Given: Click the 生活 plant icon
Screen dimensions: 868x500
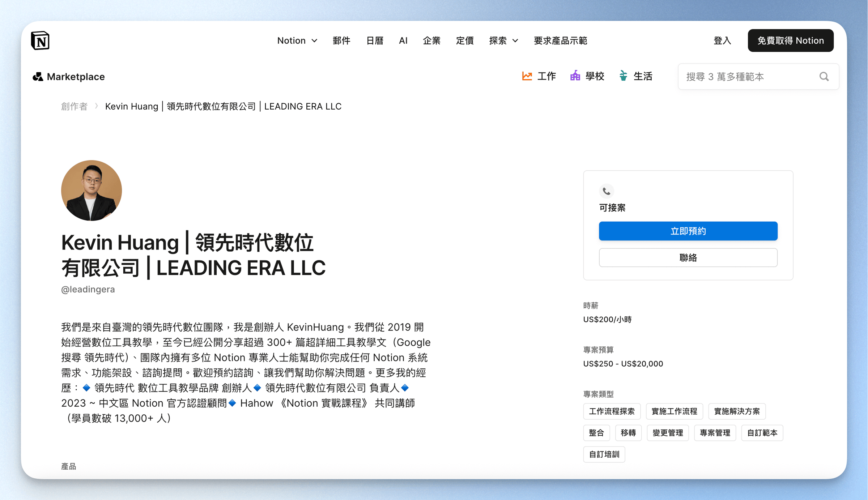Looking at the screenshot, I should point(623,76).
